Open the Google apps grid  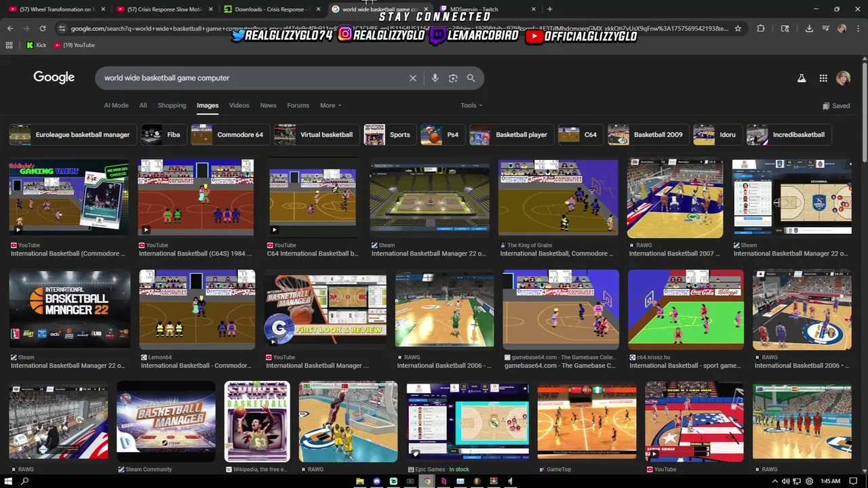coord(823,78)
